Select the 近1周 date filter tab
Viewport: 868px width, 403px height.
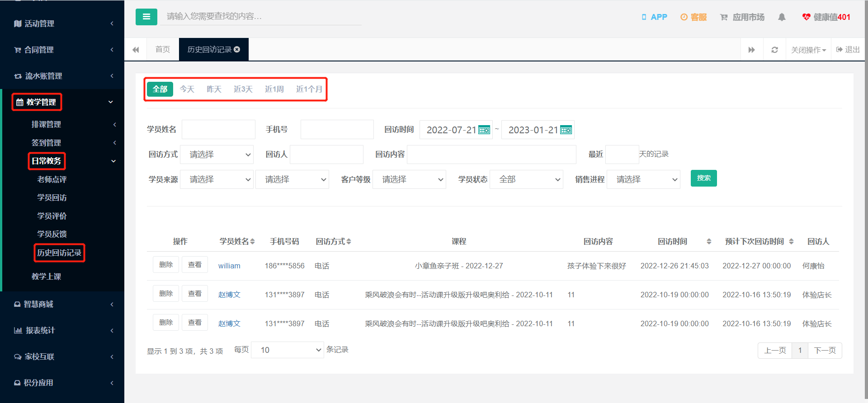pos(274,89)
